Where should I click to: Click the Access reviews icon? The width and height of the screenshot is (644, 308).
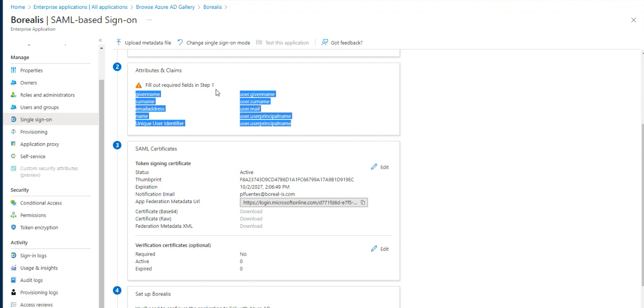[x=14, y=304]
